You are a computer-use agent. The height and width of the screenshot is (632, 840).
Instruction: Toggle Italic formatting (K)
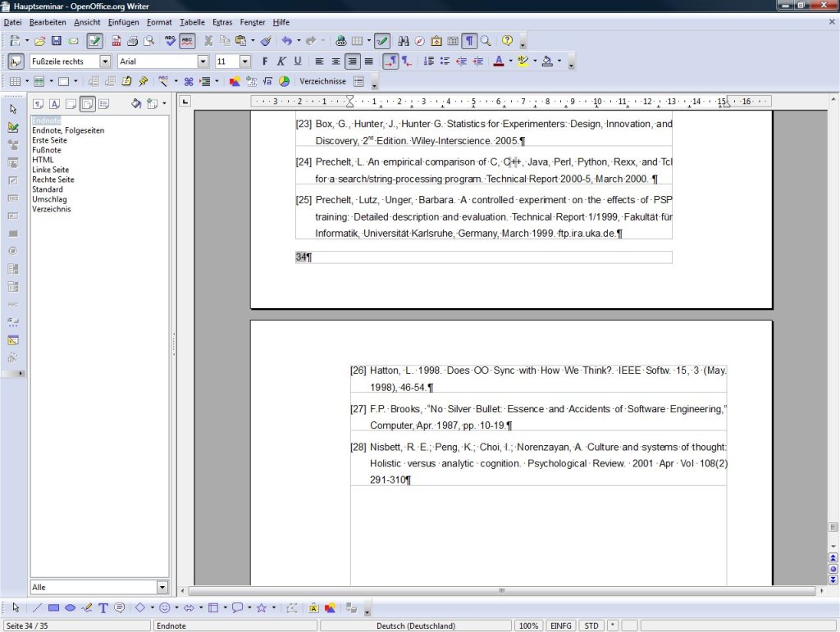281,61
